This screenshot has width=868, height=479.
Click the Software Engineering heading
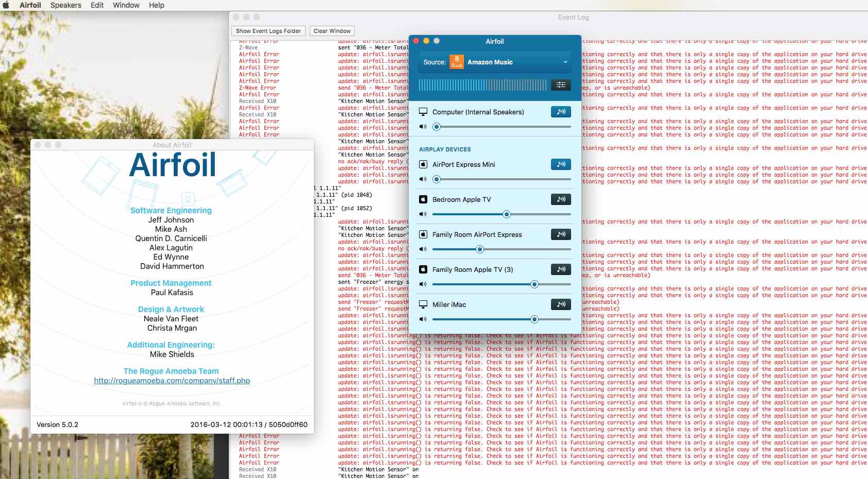pos(171,211)
